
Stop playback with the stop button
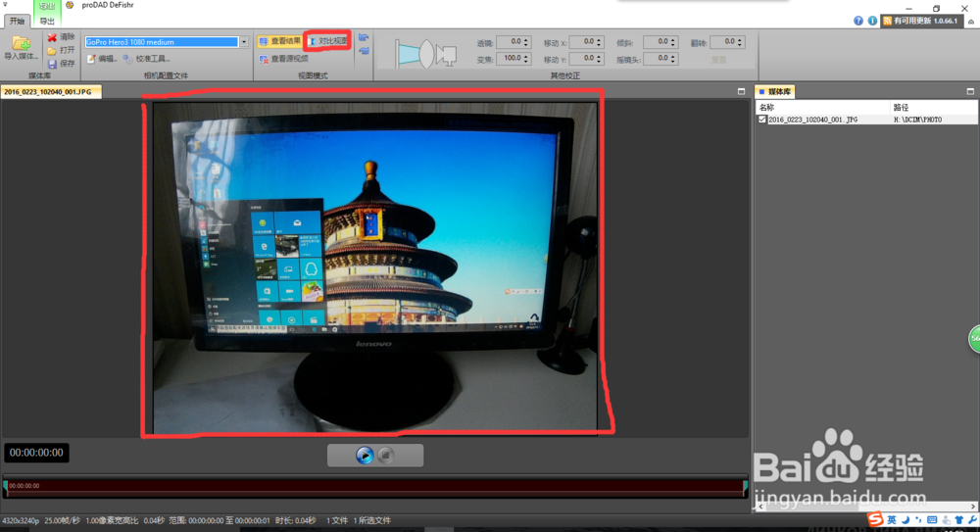coord(386,456)
